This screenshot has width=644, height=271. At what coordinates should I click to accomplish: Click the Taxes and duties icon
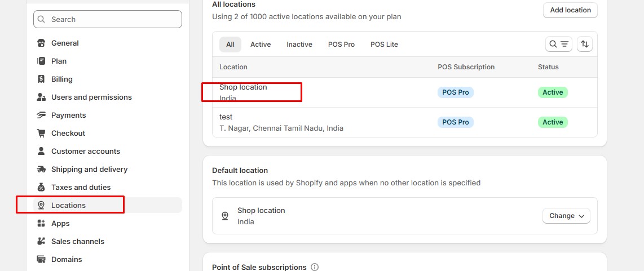coord(41,188)
